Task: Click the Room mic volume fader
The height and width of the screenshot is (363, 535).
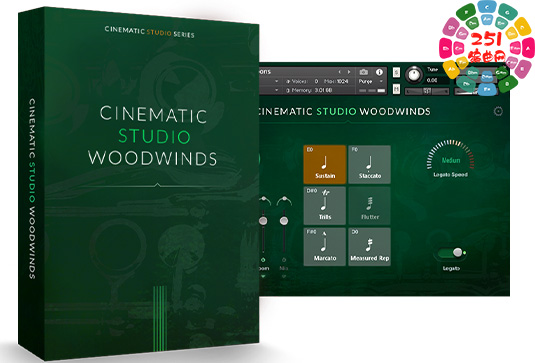Action: coord(263,221)
